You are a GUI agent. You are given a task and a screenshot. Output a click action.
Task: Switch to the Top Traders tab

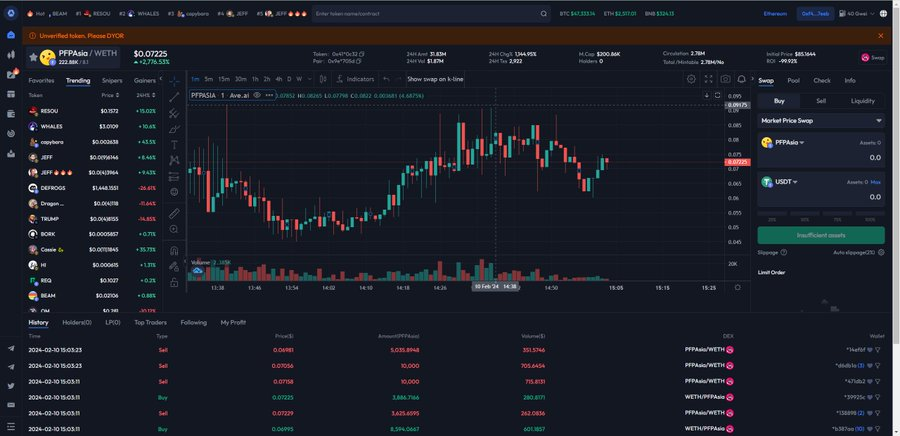150,322
